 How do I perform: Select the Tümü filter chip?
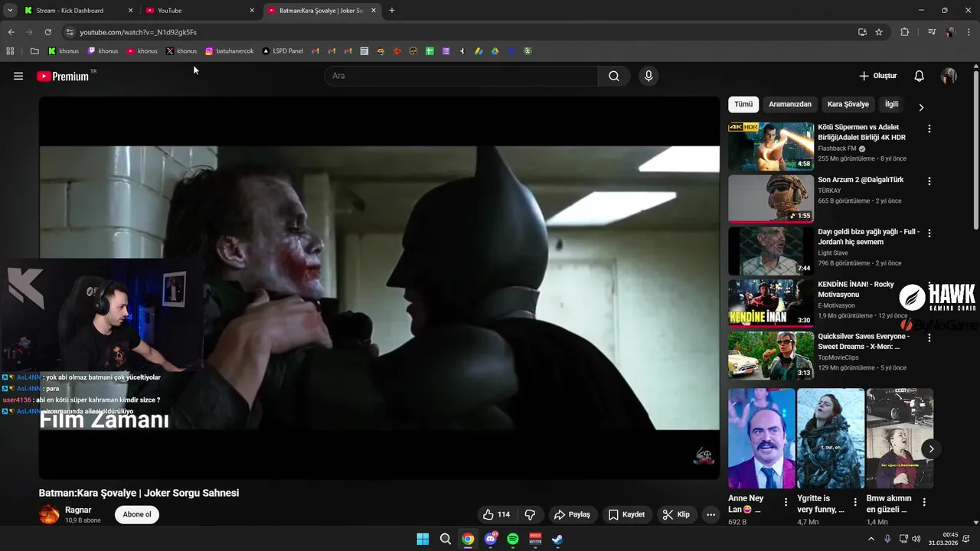coord(743,104)
